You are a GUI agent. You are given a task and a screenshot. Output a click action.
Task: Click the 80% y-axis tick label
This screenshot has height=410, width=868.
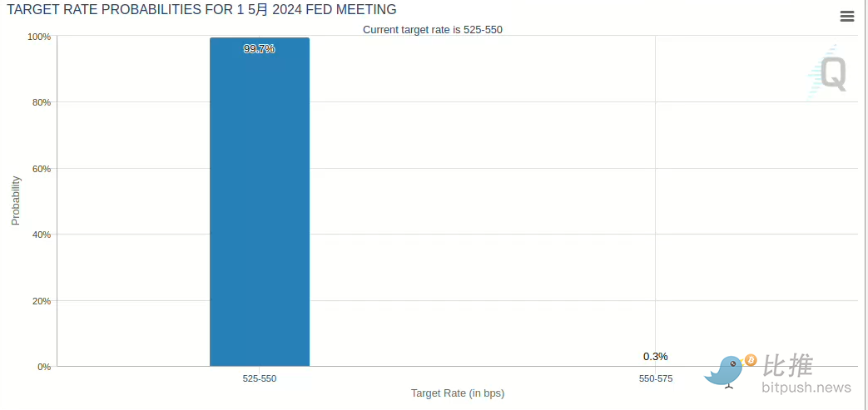[42, 102]
